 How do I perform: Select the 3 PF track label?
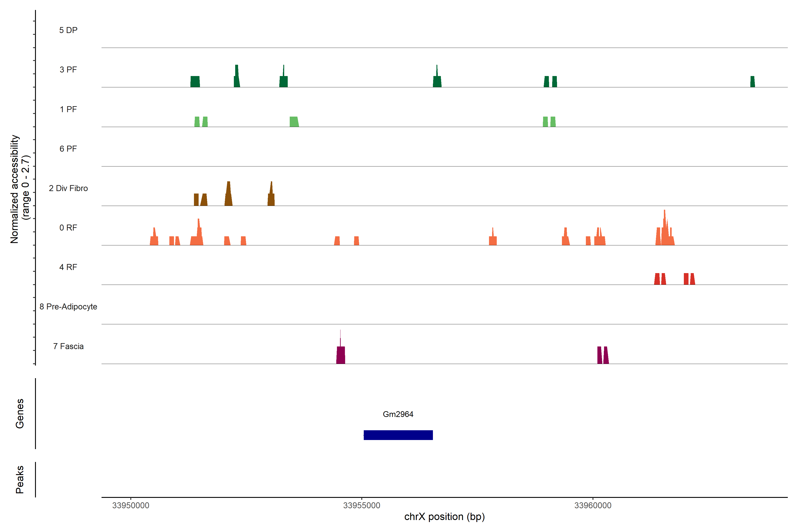(x=68, y=70)
